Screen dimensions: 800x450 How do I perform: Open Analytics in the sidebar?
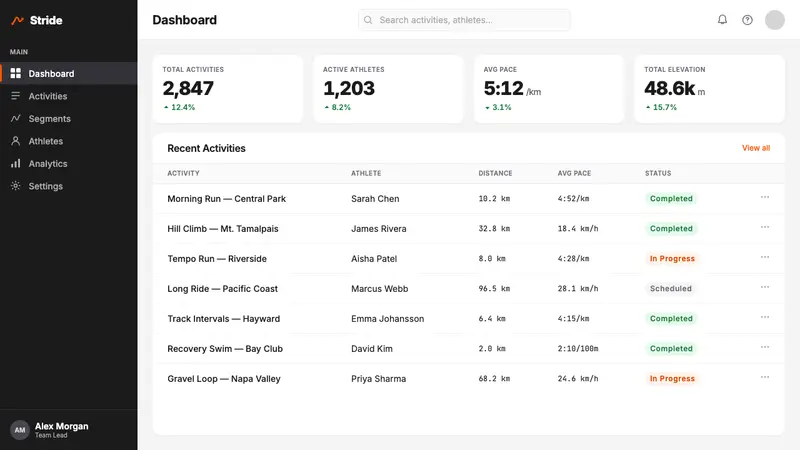(x=68, y=163)
